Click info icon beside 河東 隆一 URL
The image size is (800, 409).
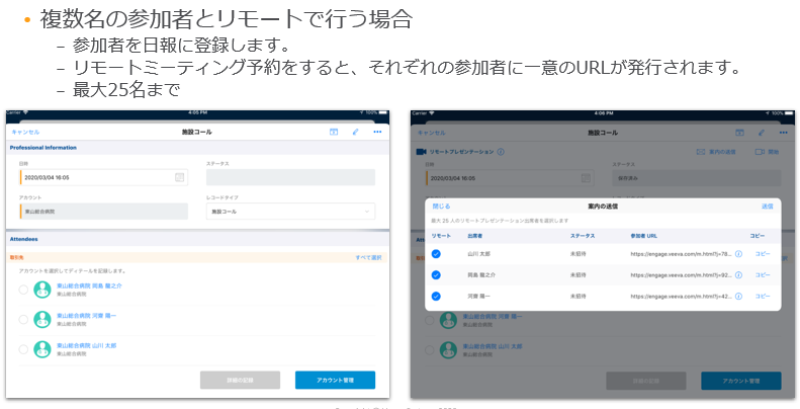coord(739,296)
